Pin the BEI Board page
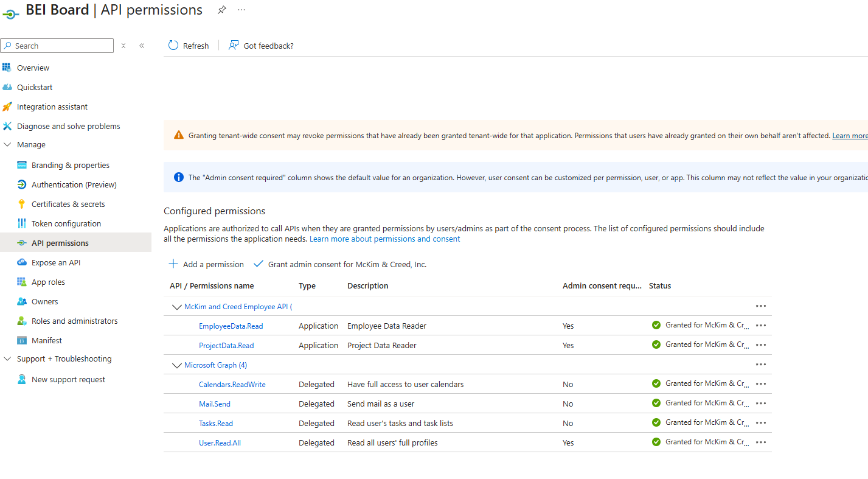The image size is (868, 479). [x=222, y=10]
